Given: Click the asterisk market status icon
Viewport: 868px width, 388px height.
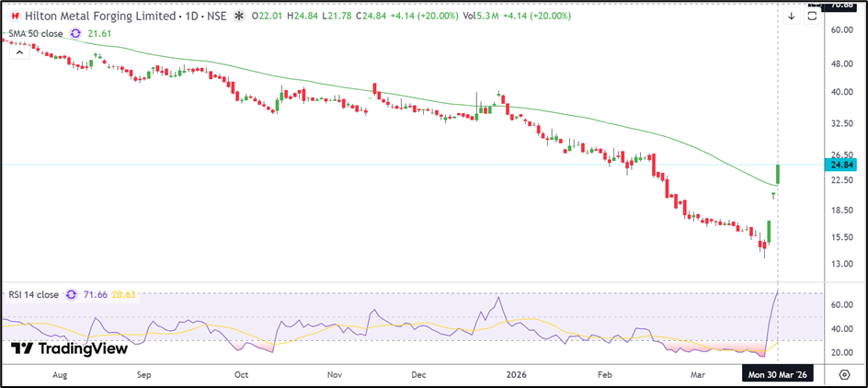Looking at the screenshot, I should [x=239, y=17].
